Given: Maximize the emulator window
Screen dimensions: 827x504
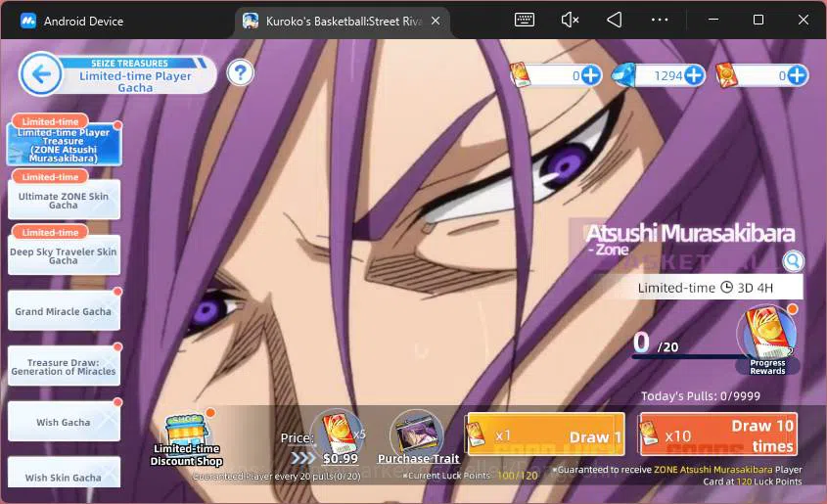Looking at the screenshot, I should click(758, 20).
